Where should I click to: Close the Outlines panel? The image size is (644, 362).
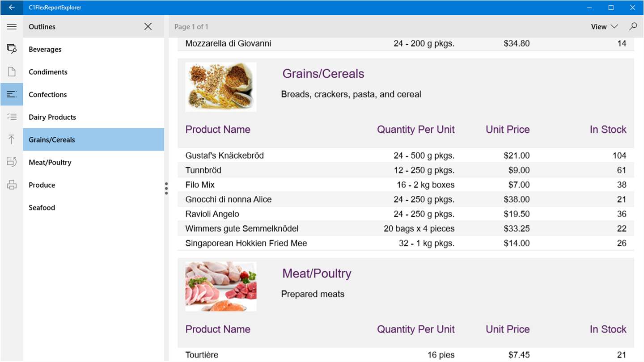[x=148, y=27]
